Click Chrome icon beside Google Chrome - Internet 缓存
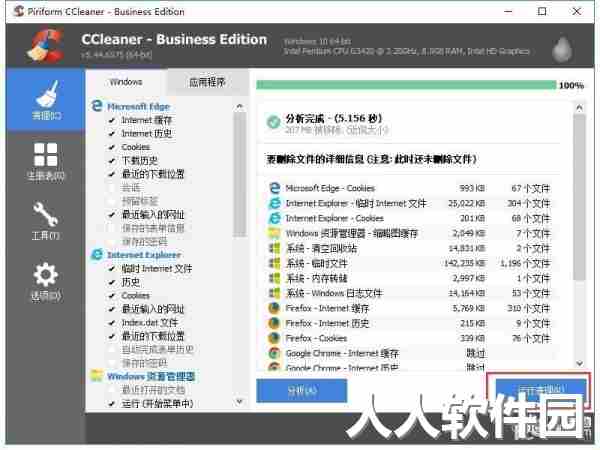This screenshot has width=600, height=450. click(x=274, y=353)
